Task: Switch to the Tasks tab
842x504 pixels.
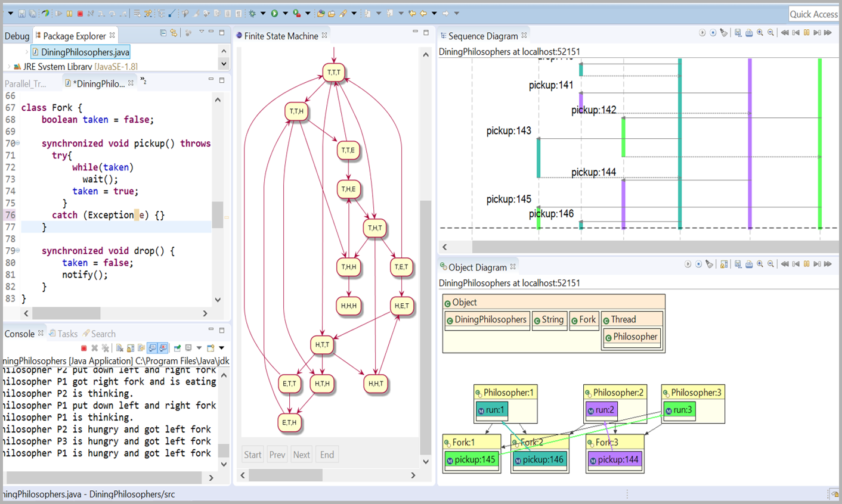Action: (67, 334)
